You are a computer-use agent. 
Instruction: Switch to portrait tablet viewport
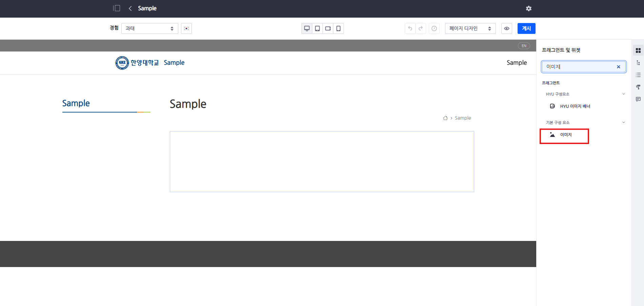pos(317,28)
